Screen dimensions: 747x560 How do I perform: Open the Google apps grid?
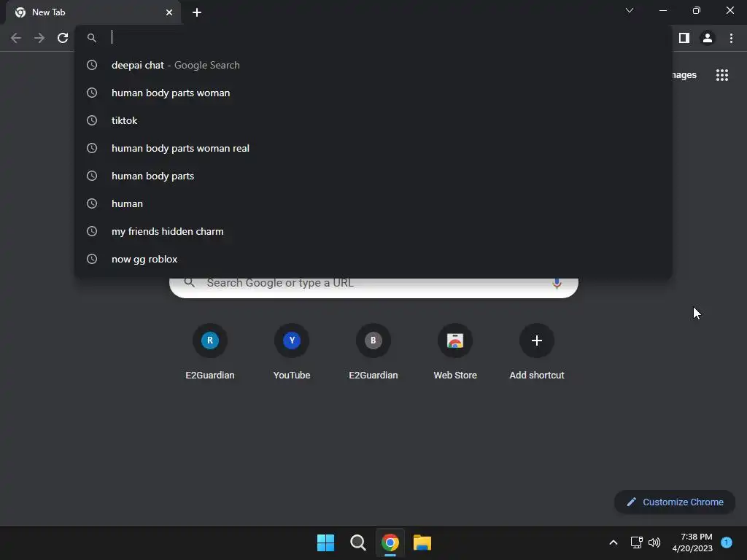coord(722,75)
